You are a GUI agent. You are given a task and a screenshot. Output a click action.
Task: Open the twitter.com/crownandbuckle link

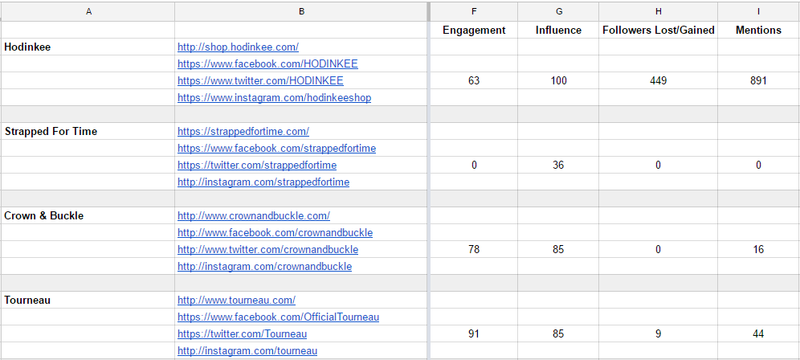pos(267,250)
